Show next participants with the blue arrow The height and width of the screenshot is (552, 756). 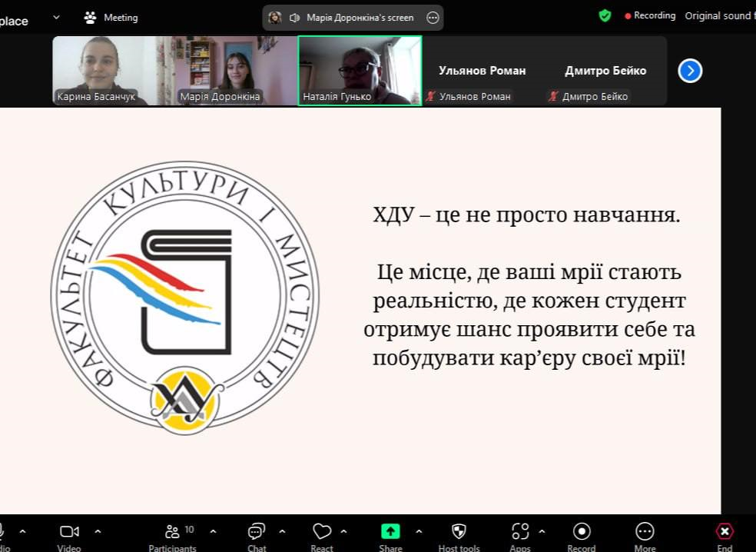click(690, 71)
